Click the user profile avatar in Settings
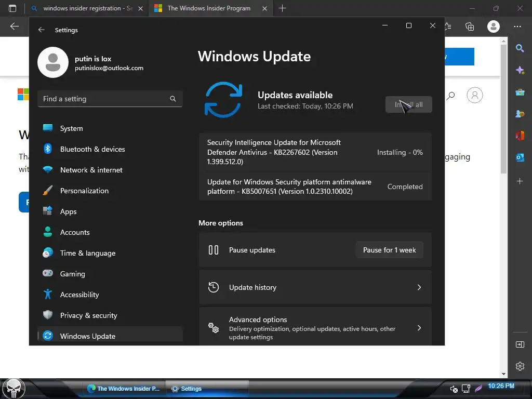 pyautogui.click(x=53, y=62)
